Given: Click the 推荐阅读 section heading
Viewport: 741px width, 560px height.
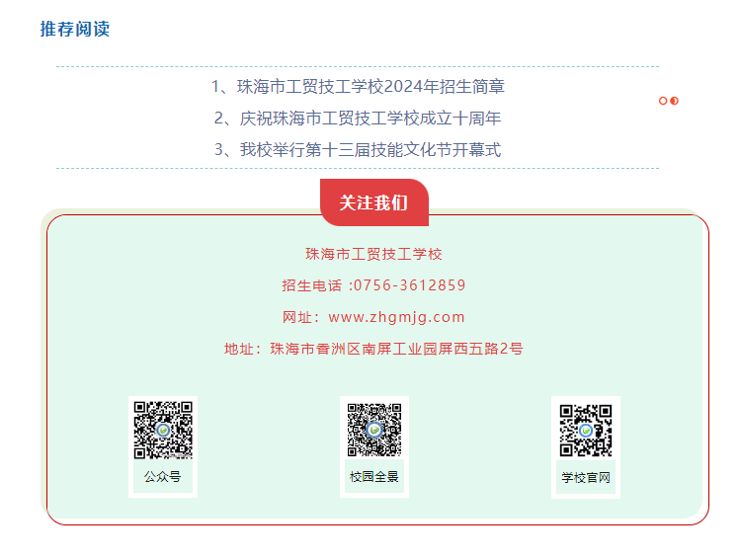Looking at the screenshot, I should [75, 29].
